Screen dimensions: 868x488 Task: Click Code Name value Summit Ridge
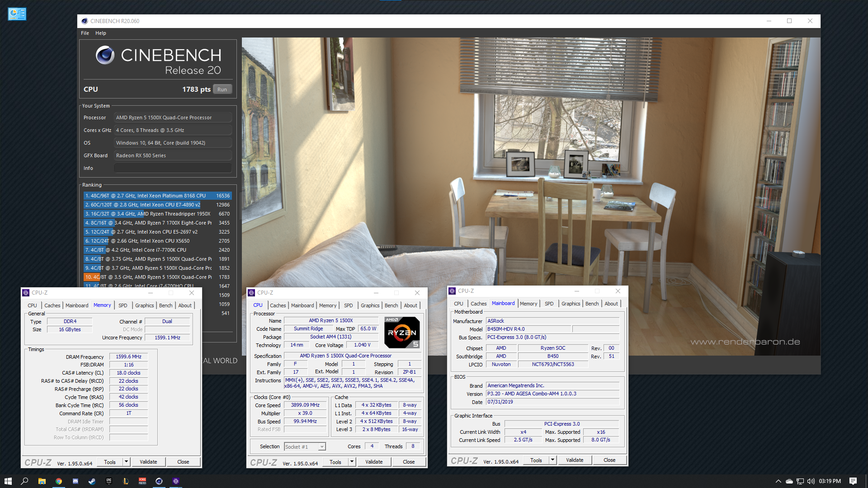[308, 328]
